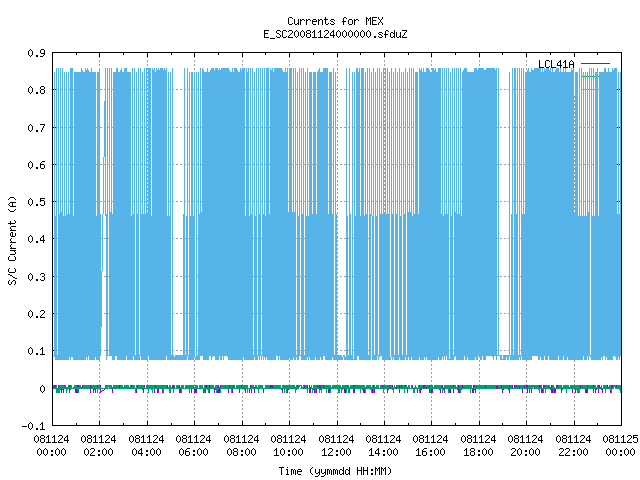Click the 0.9 y-axis tick label
Viewport: 640px width, 480px height.
pyautogui.click(x=36, y=53)
